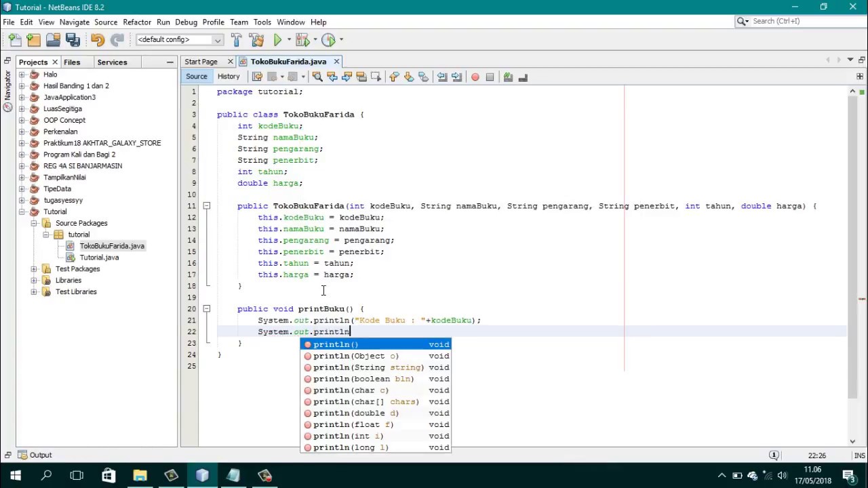Open the Debug Project dropdown arrow
The image size is (868, 488).
[x=315, y=40]
